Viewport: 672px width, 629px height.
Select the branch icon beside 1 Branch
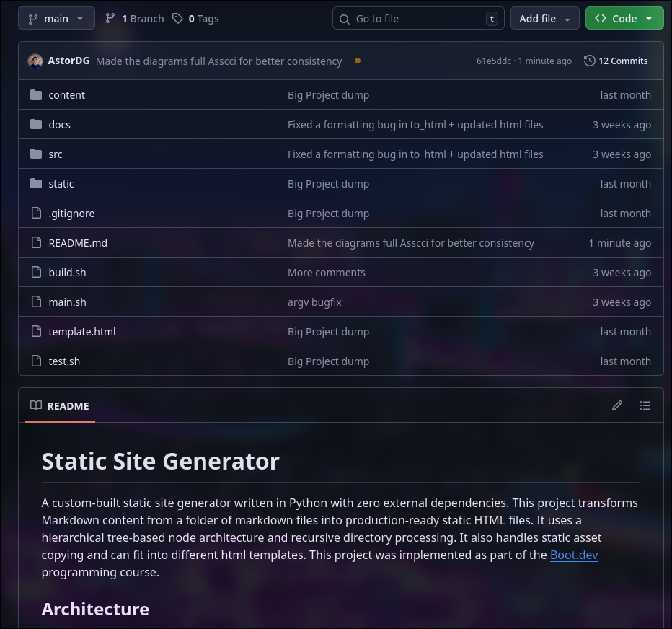pyautogui.click(x=108, y=18)
